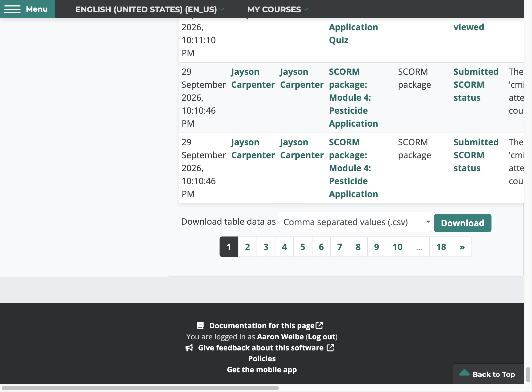Go to page 7 of the logs
Screen dimensions: 532x392
340,247
